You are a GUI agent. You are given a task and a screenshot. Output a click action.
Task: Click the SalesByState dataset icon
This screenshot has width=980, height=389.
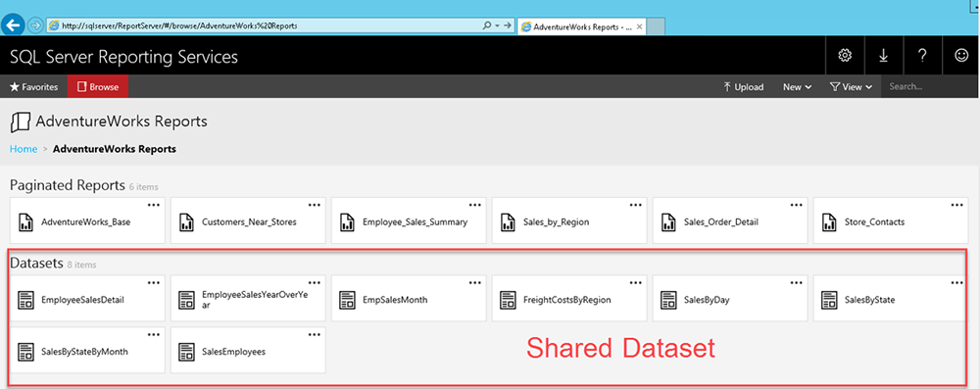coord(829,300)
